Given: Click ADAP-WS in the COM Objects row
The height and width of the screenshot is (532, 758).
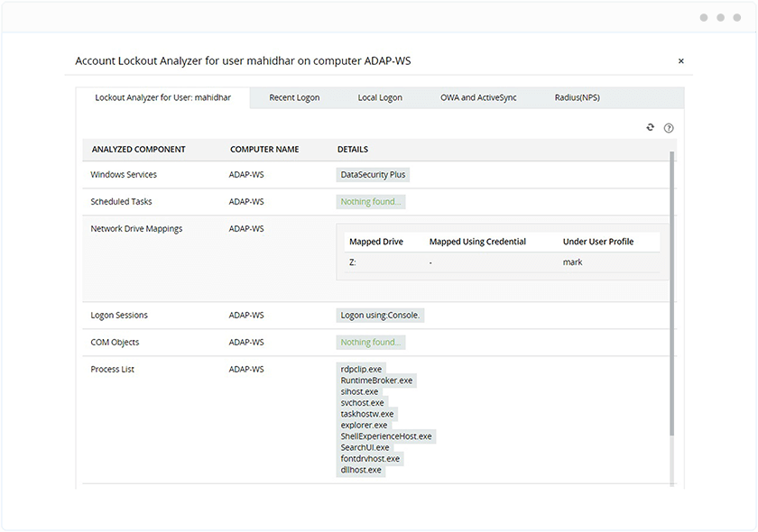Looking at the screenshot, I should point(246,342).
